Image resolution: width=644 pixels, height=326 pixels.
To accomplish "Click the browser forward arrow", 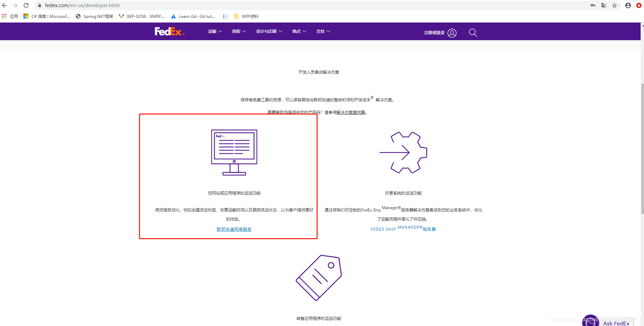I will point(15,5).
